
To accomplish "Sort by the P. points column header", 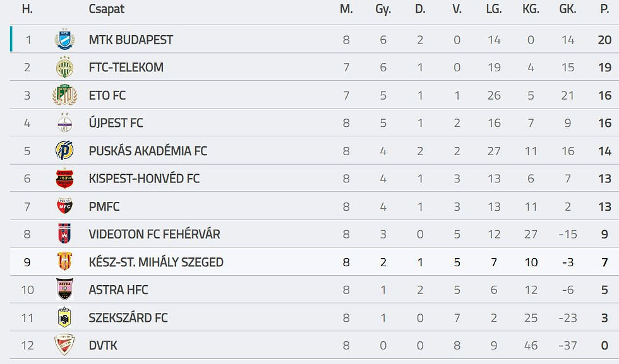I will coord(604,9).
